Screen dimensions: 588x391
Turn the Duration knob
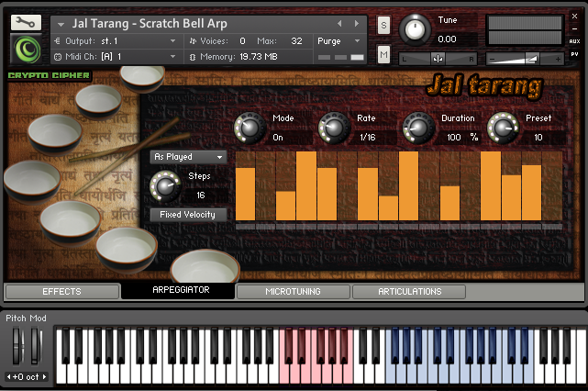click(x=417, y=128)
